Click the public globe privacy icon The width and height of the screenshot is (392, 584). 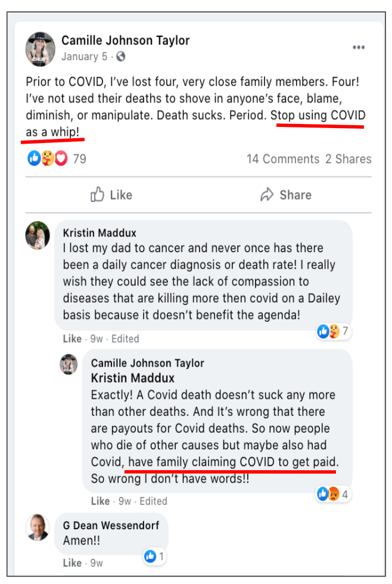tap(122, 57)
